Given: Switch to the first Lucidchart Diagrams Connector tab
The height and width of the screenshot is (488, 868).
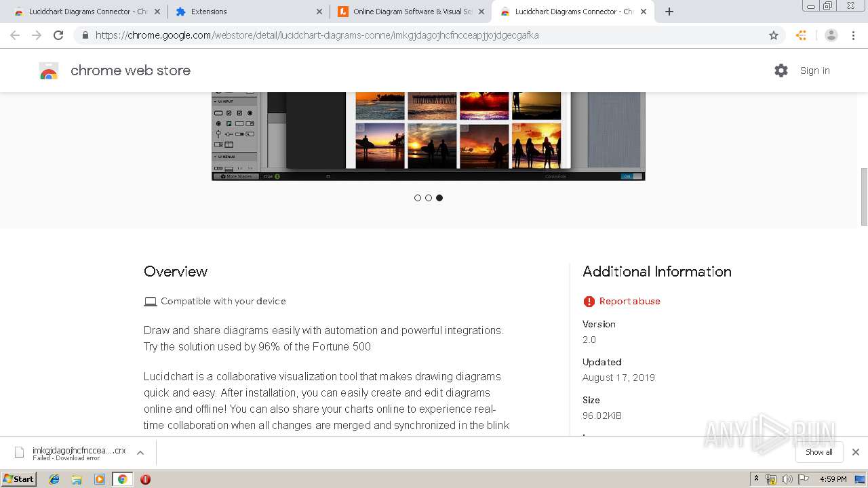Looking at the screenshot, I should point(87,12).
